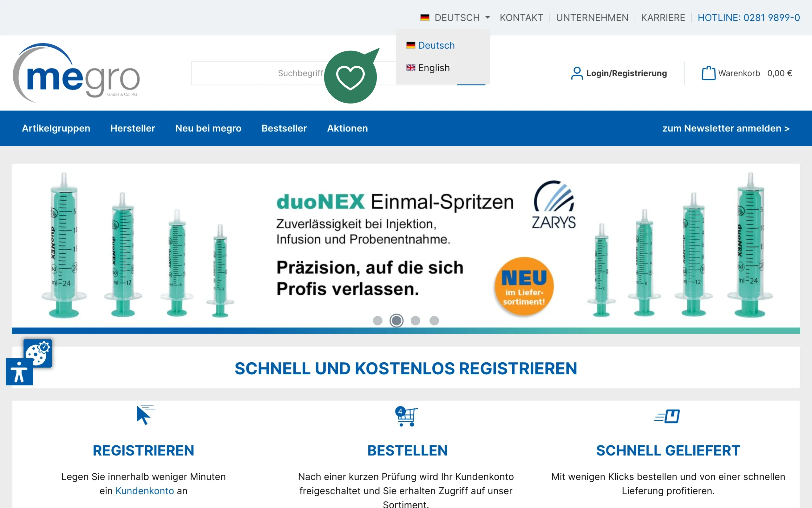
Task: Click the 0,00 € cart total
Action: [x=780, y=73]
